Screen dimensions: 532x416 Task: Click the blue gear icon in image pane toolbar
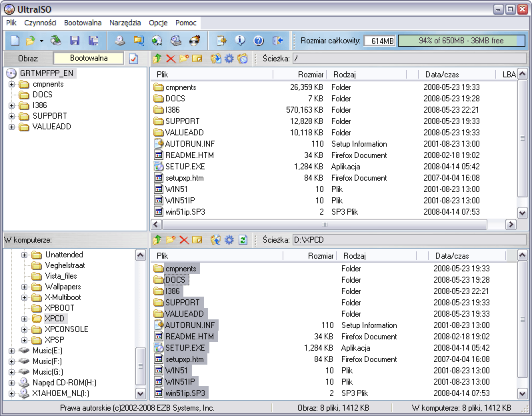pos(229,59)
